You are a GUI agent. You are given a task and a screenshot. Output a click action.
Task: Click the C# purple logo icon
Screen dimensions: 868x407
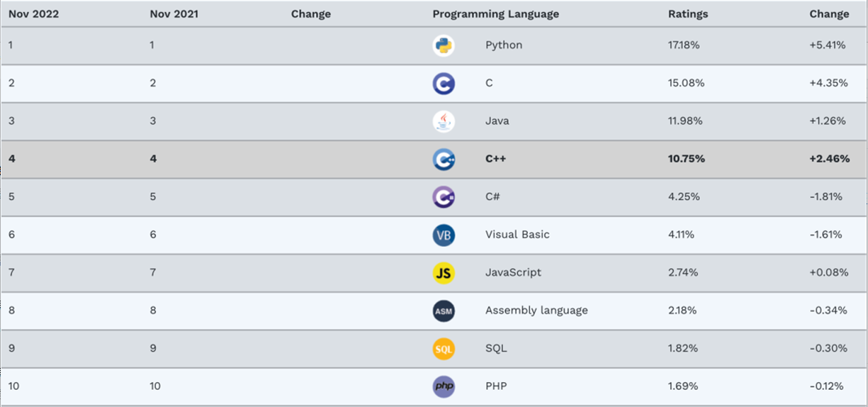444,197
